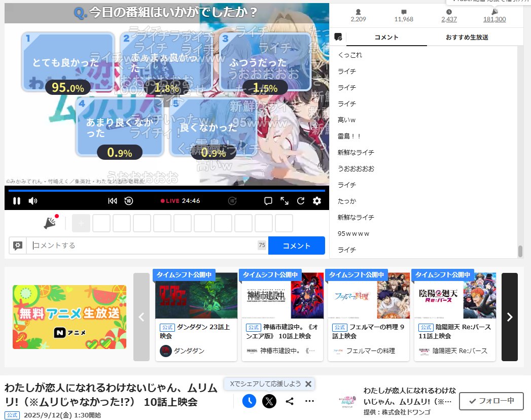Image resolution: width=531 pixels, height=420 pixels.
Task: Click the red LIVE indicator
Action: 170,201
